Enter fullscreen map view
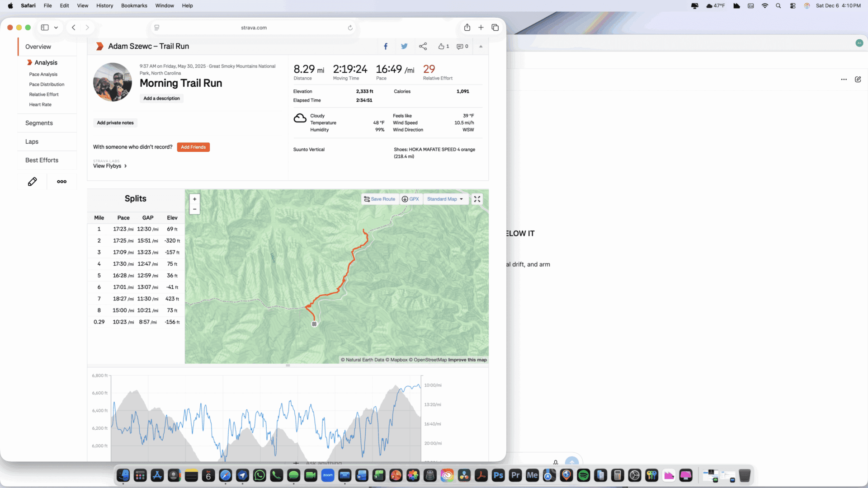Screen dimensions: 868x488 [x=477, y=199]
